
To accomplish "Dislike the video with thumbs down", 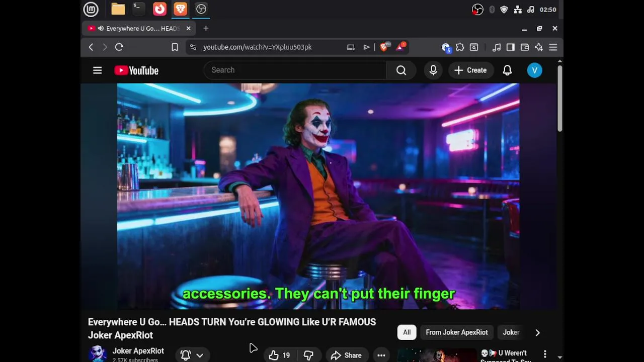I will pyautogui.click(x=308, y=355).
